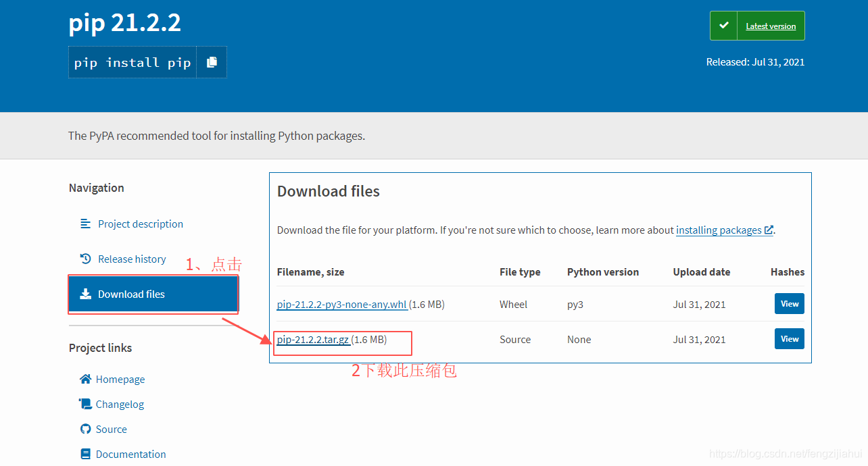Click the Homepage house icon
Image resolution: width=868 pixels, height=466 pixels.
pyautogui.click(x=85, y=379)
